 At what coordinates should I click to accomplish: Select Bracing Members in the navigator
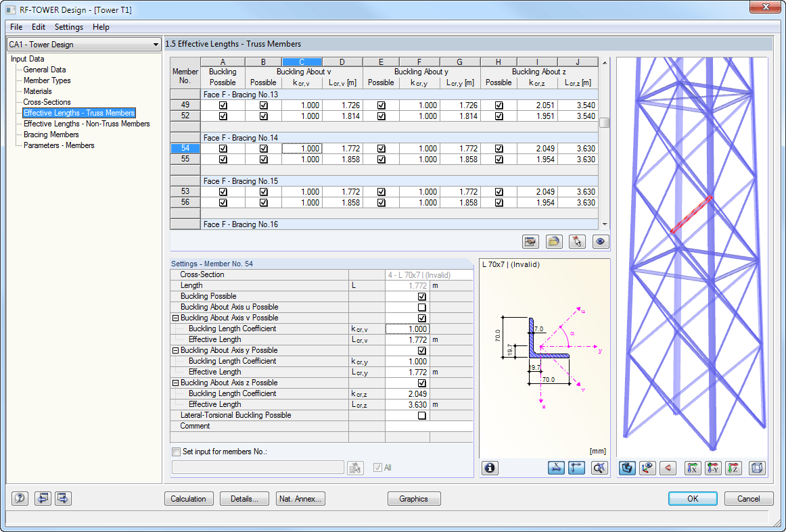[51, 135]
